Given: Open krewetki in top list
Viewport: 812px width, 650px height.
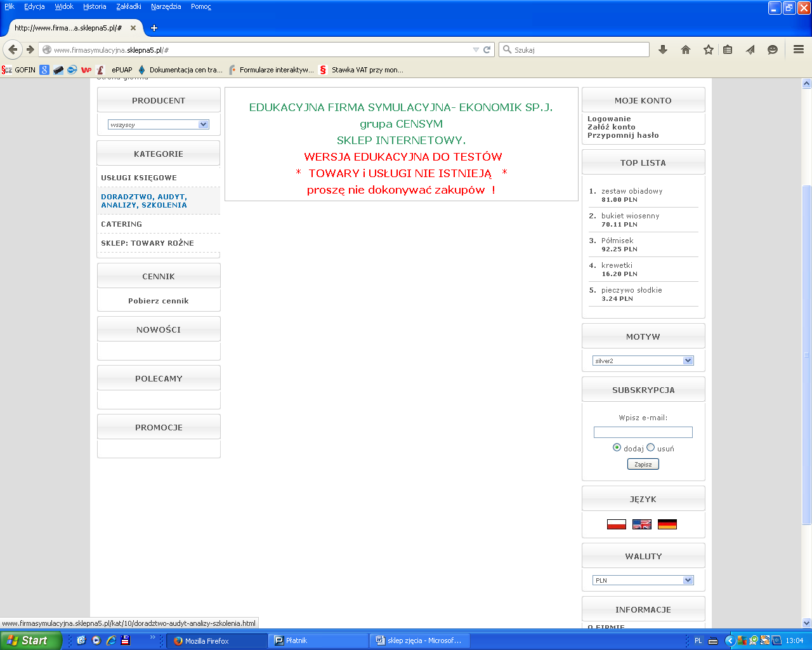Looking at the screenshot, I should coord(617,265).
